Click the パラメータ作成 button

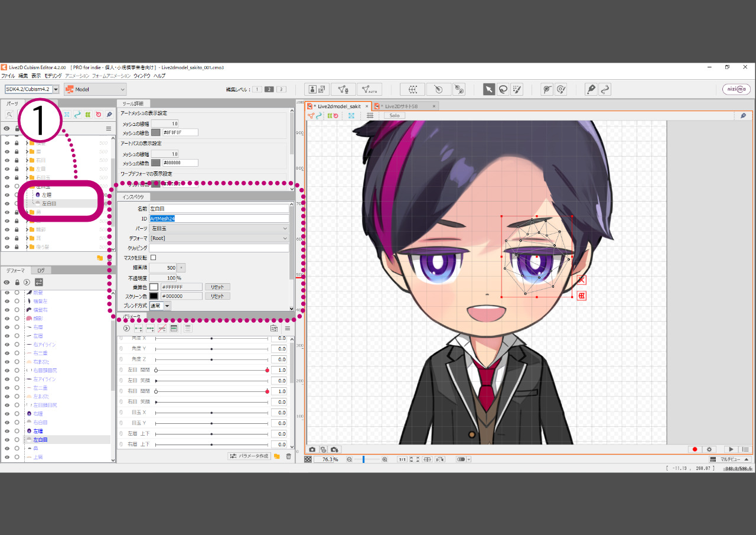click(x=249, y=456)
